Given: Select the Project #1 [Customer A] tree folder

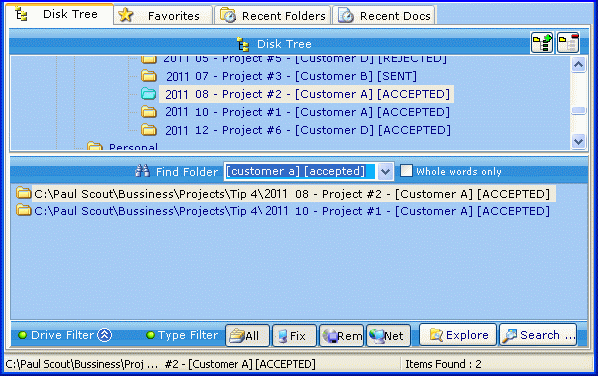Looking at the screenshot, I should coord(307,112).
